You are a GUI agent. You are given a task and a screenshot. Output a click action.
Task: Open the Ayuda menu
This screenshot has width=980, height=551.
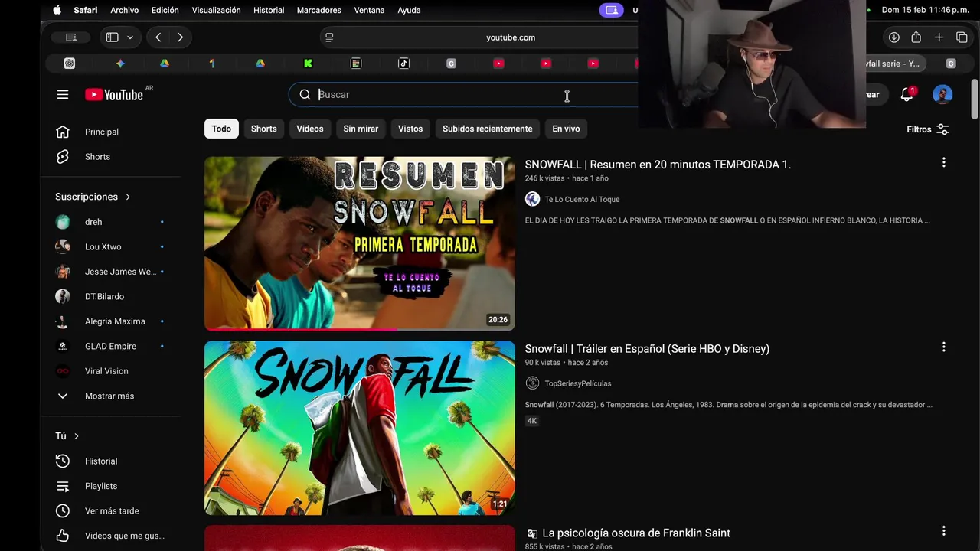coord(409,10)
